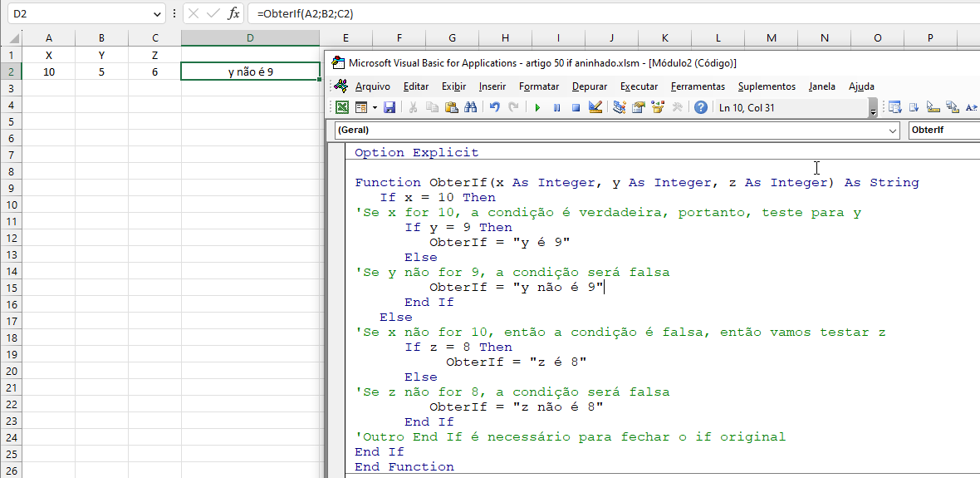
Task: Click the Redo icon
Action: (514, 107)
